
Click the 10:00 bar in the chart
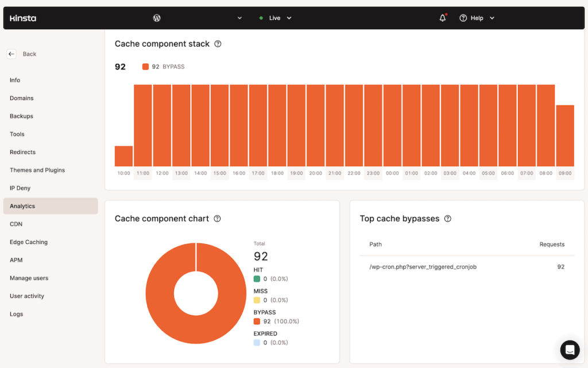click(123, 156)
